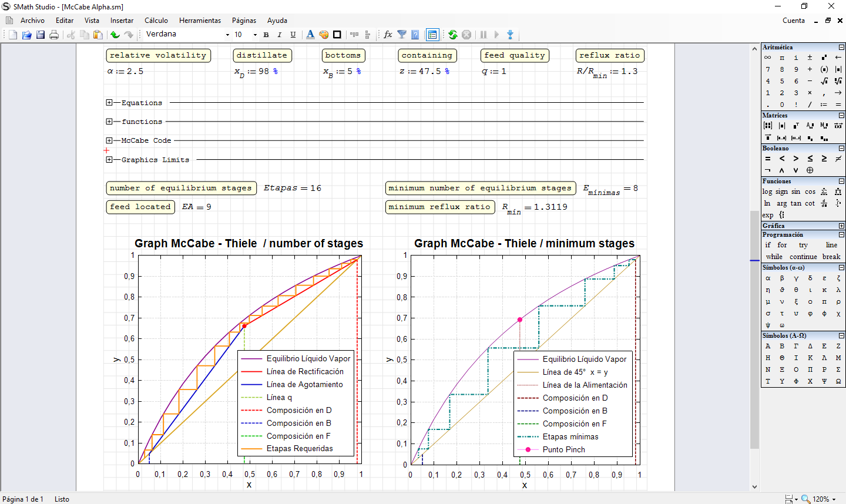Insert the square root operator
Image resolution: width=846 pixels, height=504 pixels.
click(824, 81)
